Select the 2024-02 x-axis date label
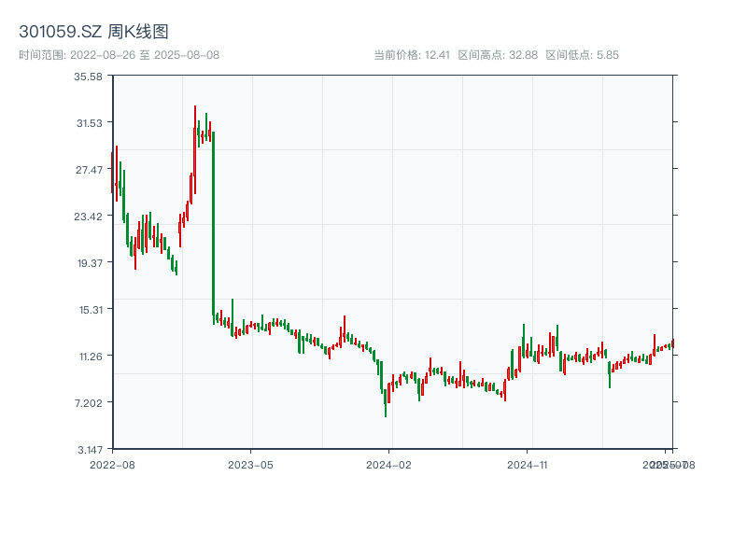Viewport: 747px width, 560px height. click(x=389, y=464)
